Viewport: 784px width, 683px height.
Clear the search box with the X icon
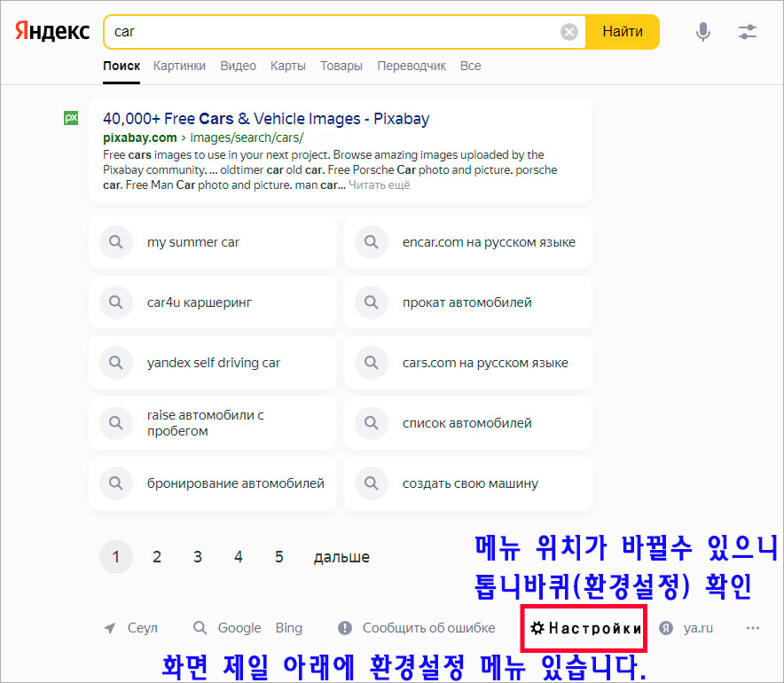click(569, 32)
